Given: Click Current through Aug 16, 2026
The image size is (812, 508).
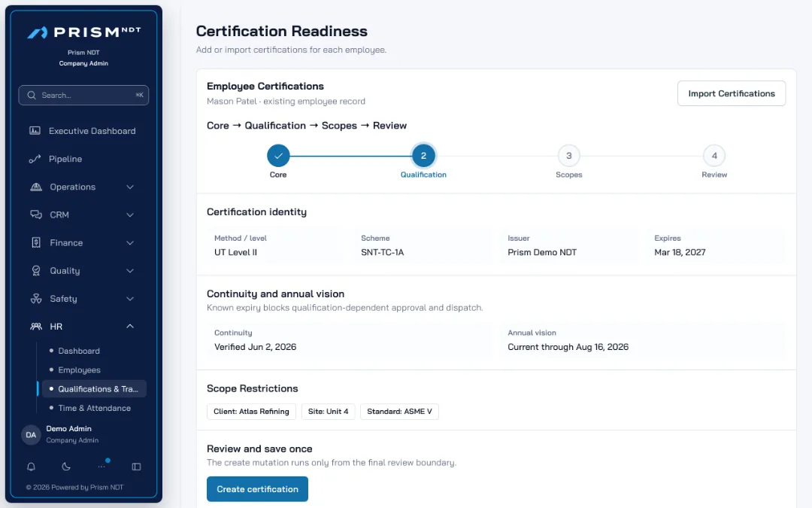Looking at the screenshot, I should pos(568,347).
